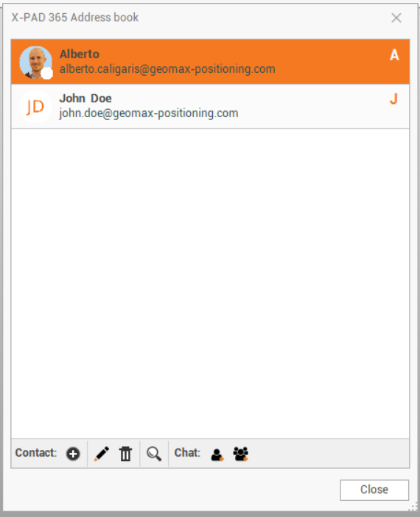420x517 pixels.
Task: Jump to the letter A index marker
Action: tap(394, 54)
